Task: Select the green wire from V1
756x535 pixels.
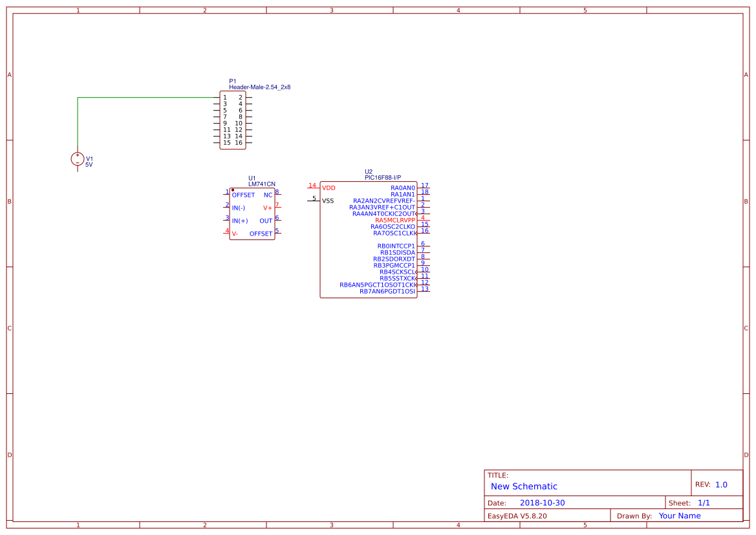Action: 142,97
